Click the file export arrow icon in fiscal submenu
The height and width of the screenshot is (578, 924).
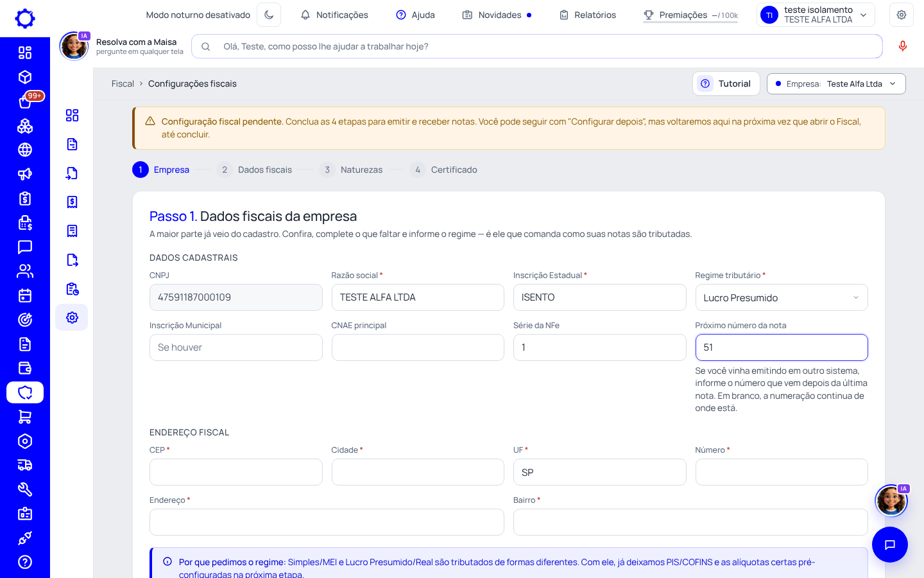click(72, 260)
